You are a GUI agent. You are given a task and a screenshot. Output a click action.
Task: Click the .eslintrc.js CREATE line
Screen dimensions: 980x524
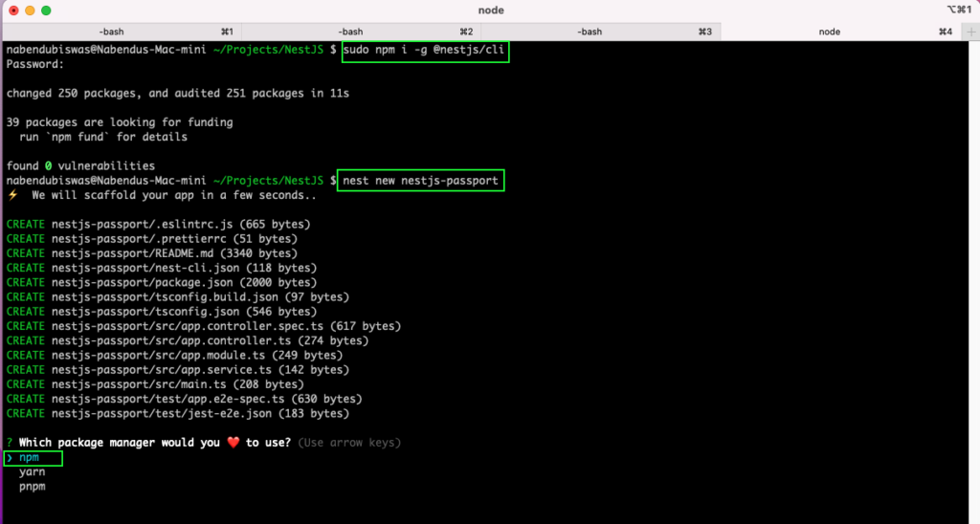158,224
